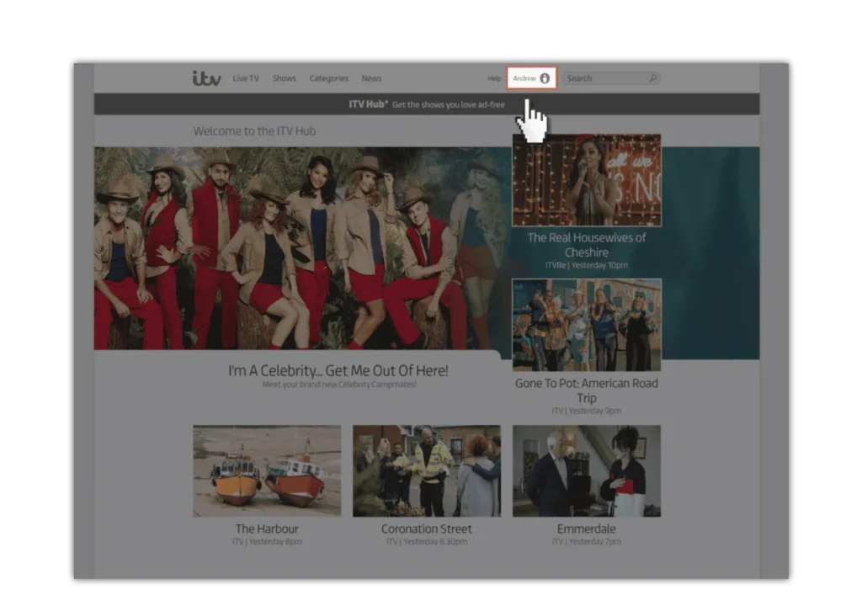Click the Andrew profile avatar icon
The image size is (862, 616).
(x=545, y=78)
